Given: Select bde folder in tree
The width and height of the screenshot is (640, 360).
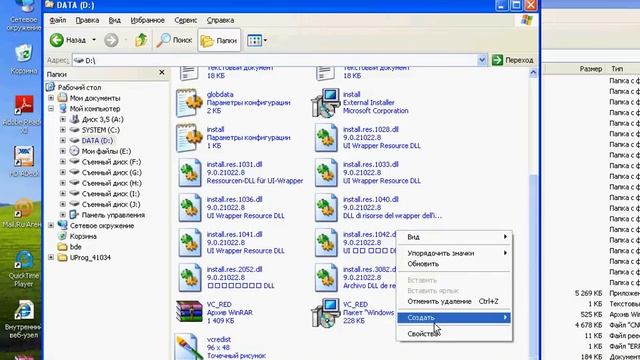Looking at the screenshot, I should 76,247.
